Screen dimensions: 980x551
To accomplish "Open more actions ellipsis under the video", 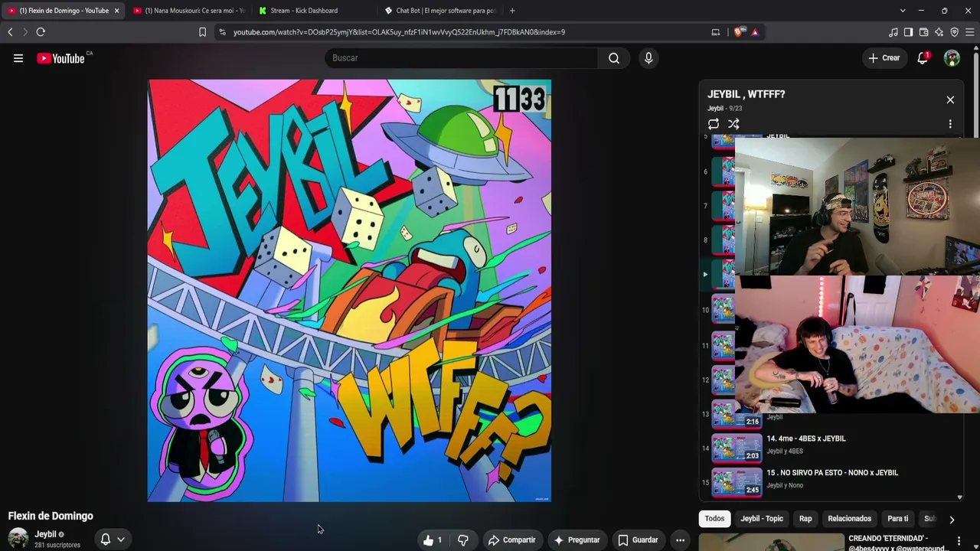I will (x=680, y=540).
